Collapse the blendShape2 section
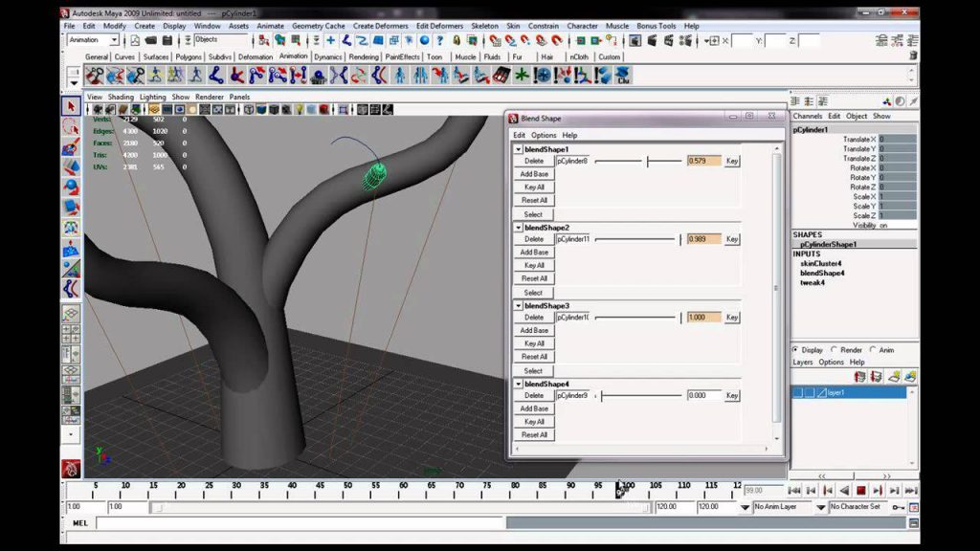980x551 pixels. coord(518,228)
